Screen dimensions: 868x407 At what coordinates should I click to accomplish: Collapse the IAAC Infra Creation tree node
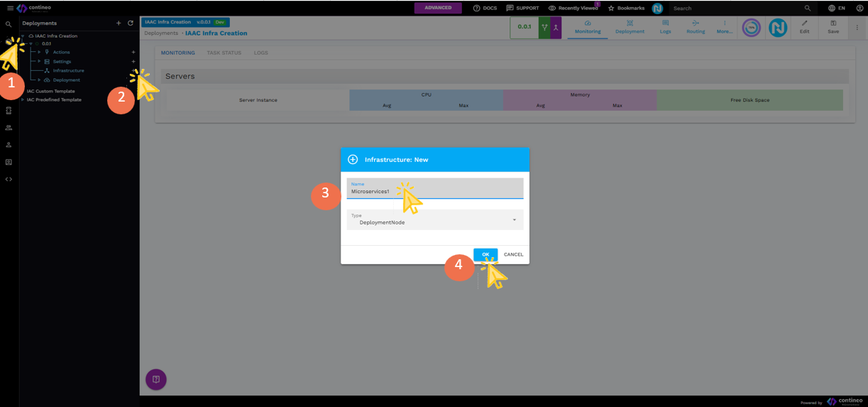tap(23, 36)
